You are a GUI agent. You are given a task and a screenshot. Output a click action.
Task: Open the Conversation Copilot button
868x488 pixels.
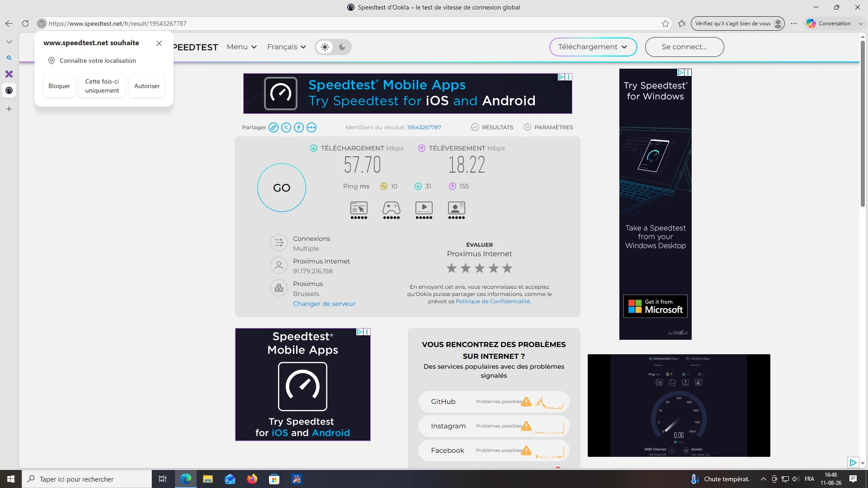(x=829, y=23)
